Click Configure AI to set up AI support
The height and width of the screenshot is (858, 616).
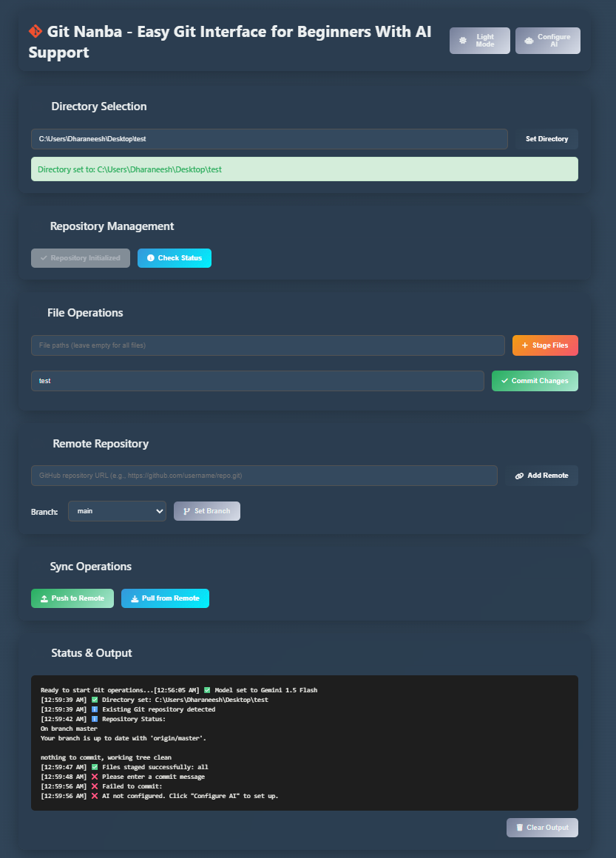[547, 40]
